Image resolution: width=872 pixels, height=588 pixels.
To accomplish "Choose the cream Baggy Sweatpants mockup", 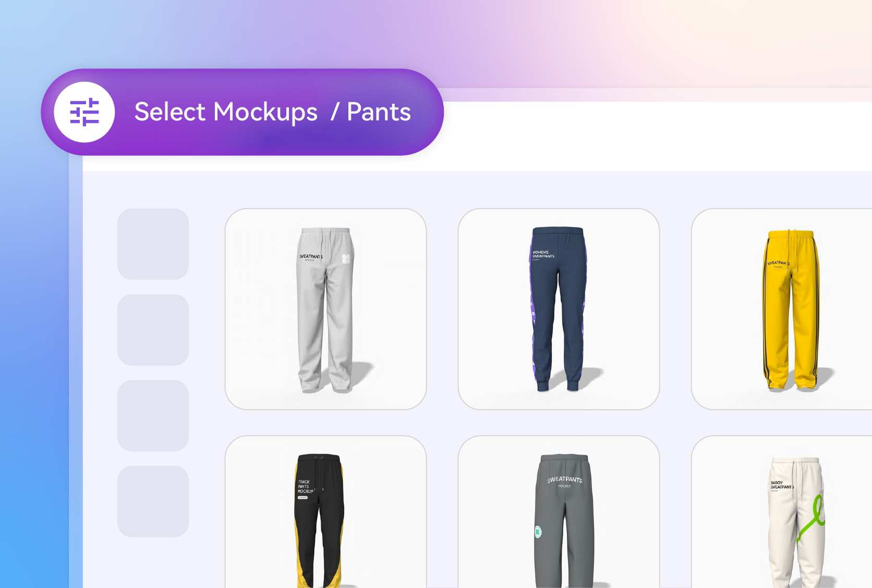I will pyautogui.click(x=781, y=512).
